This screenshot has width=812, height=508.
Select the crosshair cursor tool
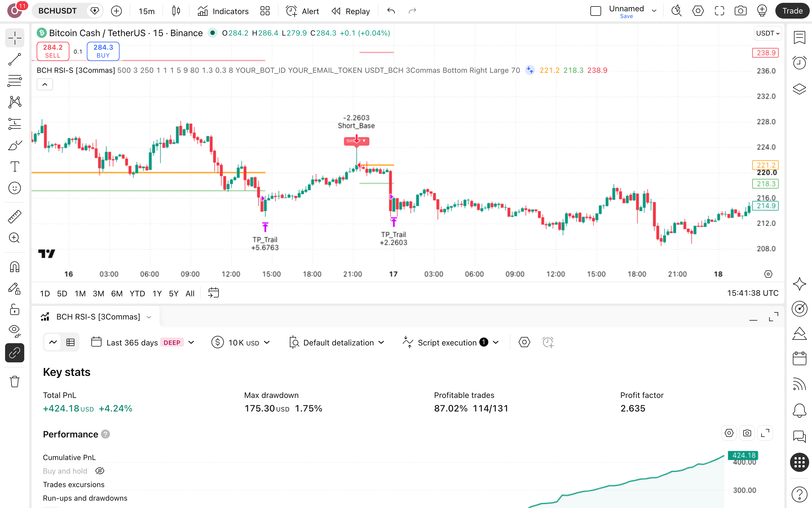[x=14, y=38]
